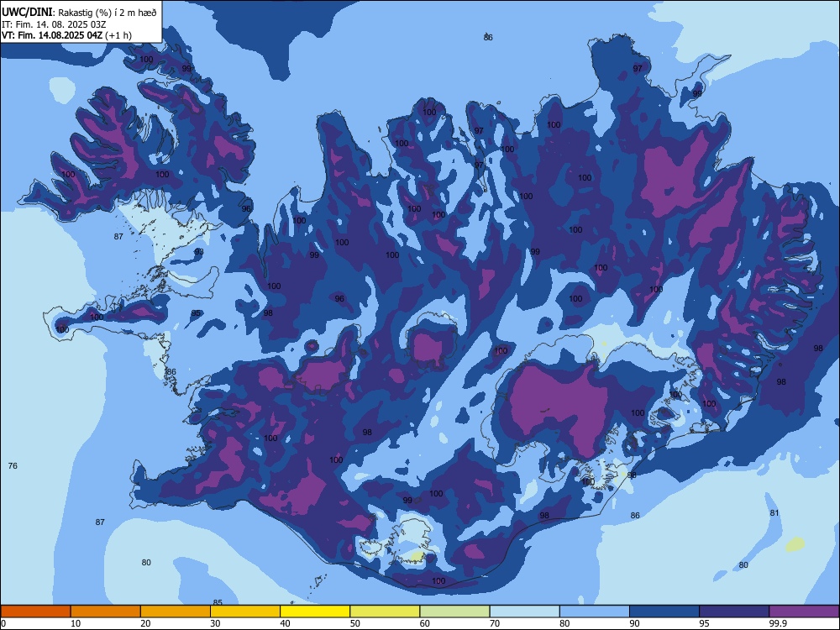Select the golden 30–40 legend swatch
Screen dimensions: 840x630
pyautogui.click(x=245, y=612)
